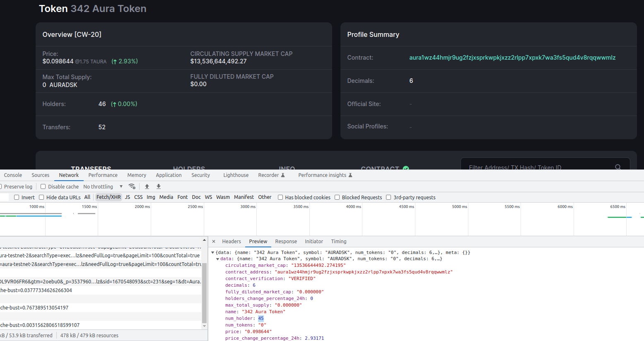The image size is (644, 341).
Task: Switch to the Performance panel
Action: (103, 175)
